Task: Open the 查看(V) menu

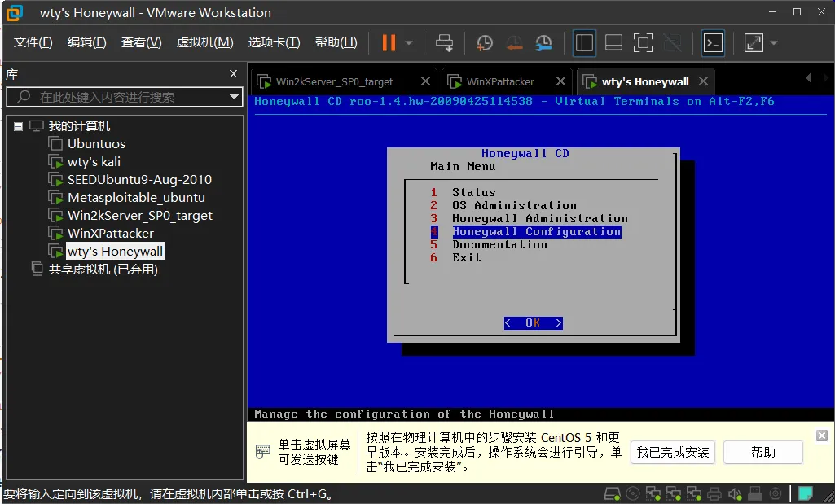Action: point(141,42)
